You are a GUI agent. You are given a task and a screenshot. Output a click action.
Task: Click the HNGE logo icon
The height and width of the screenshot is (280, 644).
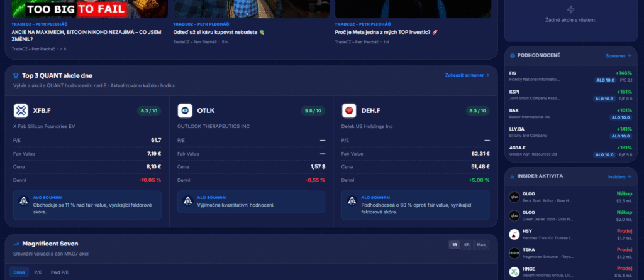tap(514, 272)
